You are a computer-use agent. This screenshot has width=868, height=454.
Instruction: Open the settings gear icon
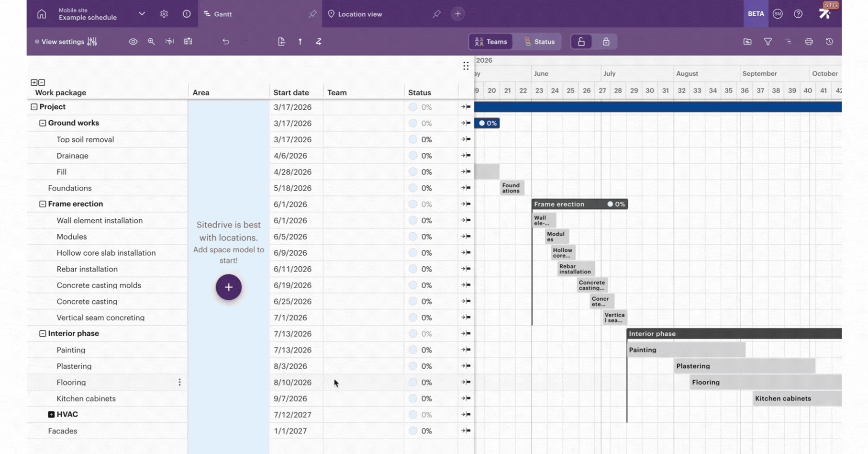[164, 14]
